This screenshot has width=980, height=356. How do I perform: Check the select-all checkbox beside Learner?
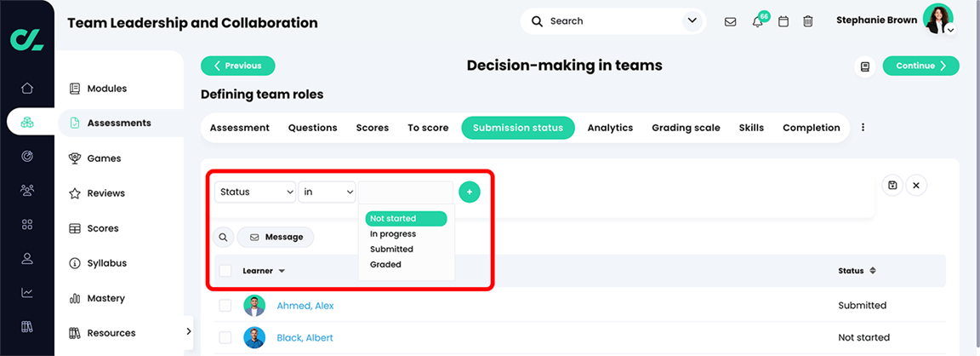[x=225, y=271]
